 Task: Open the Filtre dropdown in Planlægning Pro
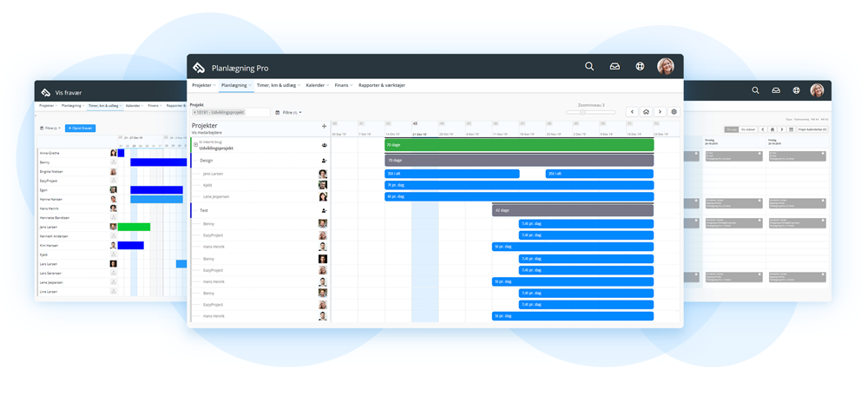tap(288, 112)
